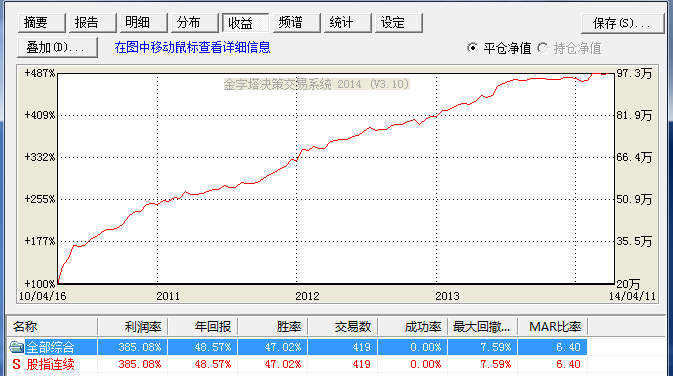Click 48.57% in the 全部综合 row

click(x=212, y=347)
